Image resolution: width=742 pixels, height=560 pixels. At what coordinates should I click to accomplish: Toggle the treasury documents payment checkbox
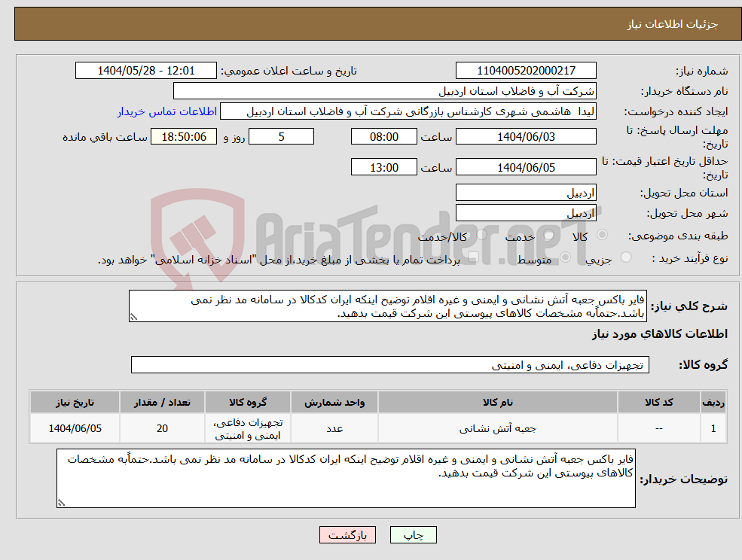(x=474, y=254)
